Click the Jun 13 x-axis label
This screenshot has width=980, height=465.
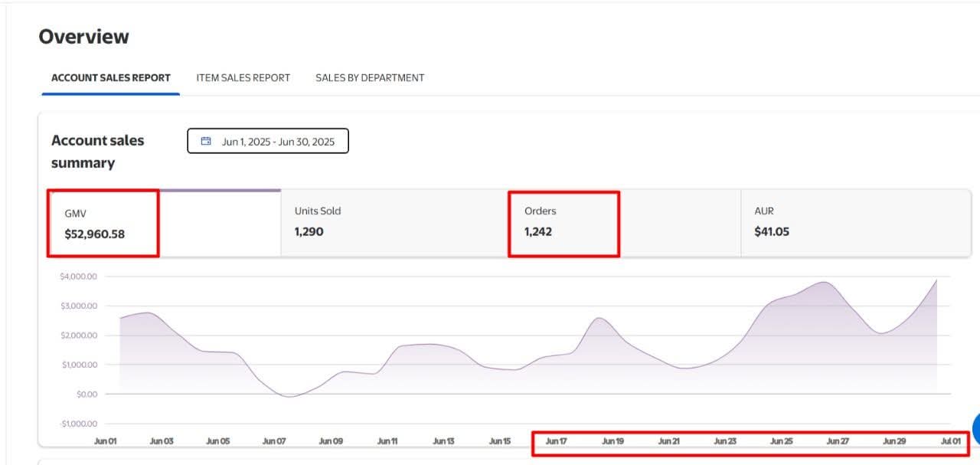443,441
